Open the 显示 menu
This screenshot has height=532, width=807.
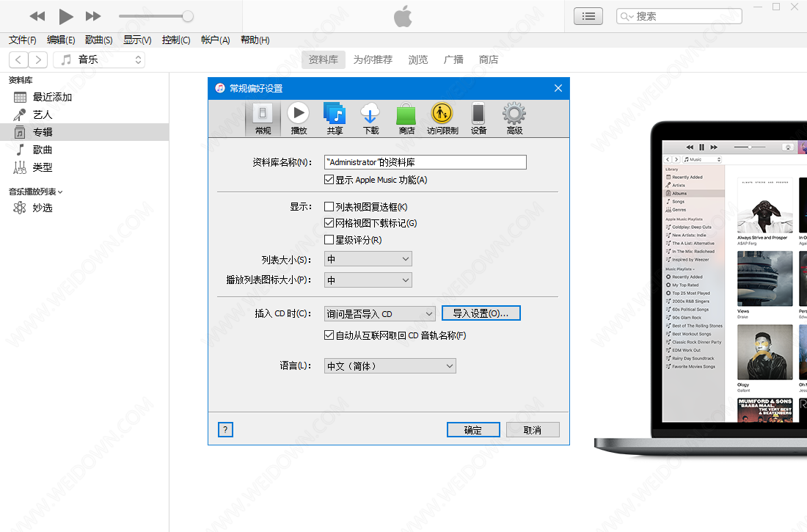tap(137, 40)
